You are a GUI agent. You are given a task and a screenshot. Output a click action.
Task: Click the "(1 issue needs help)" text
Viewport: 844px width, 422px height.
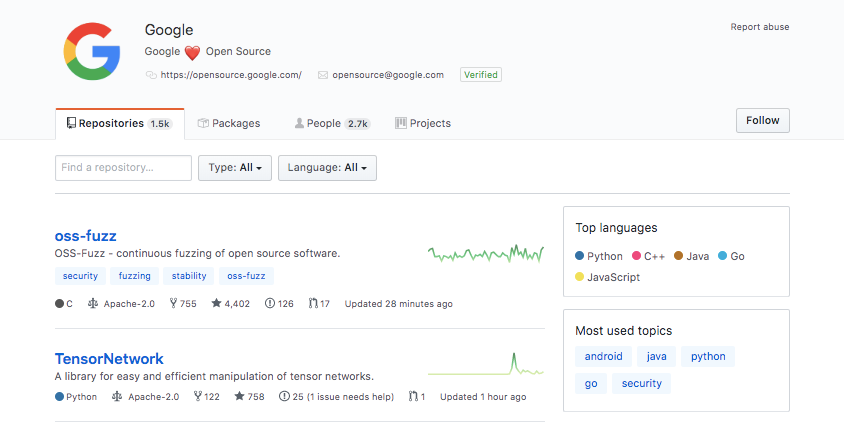point(350,397)
